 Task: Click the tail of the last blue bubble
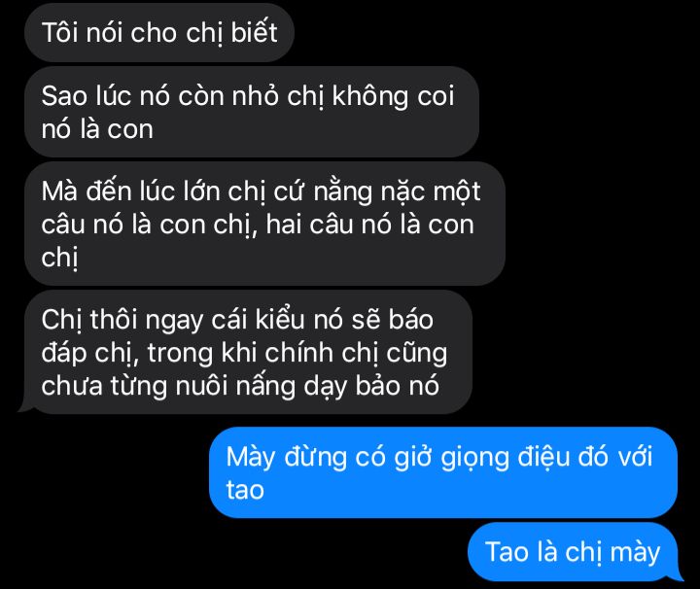[678, 573]
